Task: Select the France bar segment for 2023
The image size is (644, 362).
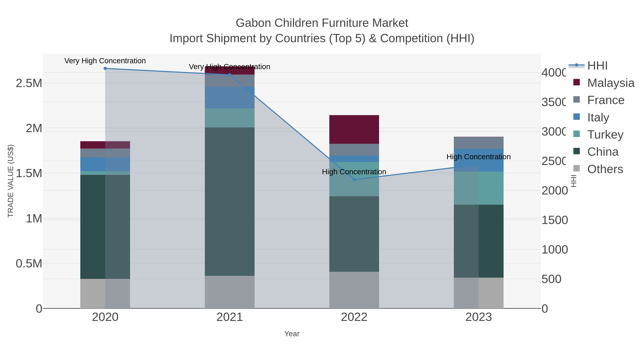Action: point(479,143)
